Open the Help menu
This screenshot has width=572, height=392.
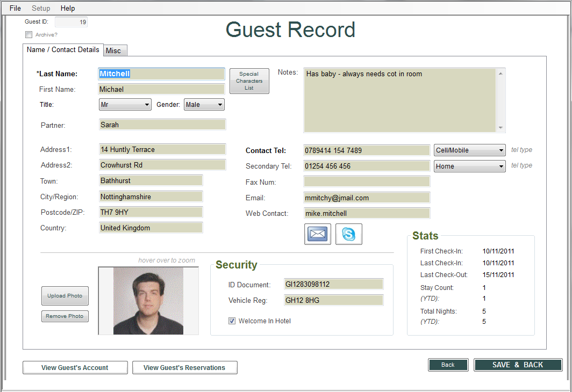[x=68, y=8]
